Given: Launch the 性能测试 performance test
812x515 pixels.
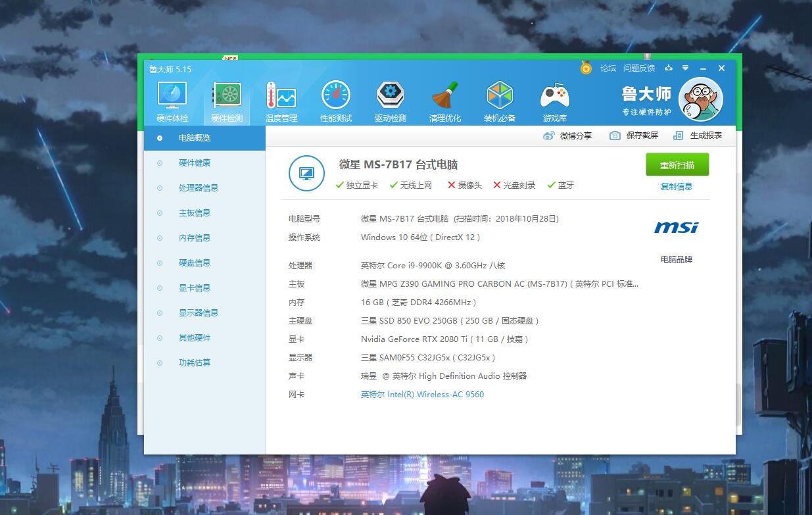Looking at the screenshot, I should [336, 99].
